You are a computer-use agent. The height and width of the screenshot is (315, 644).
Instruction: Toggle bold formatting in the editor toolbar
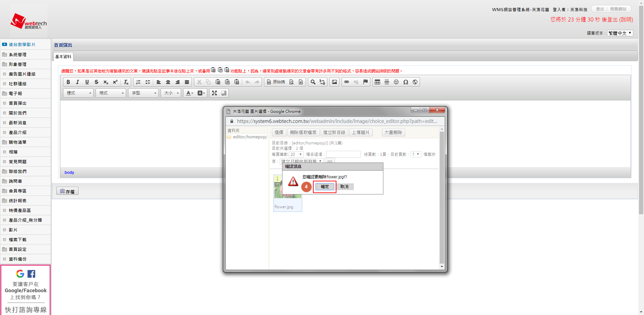click(x=68, y=82)
